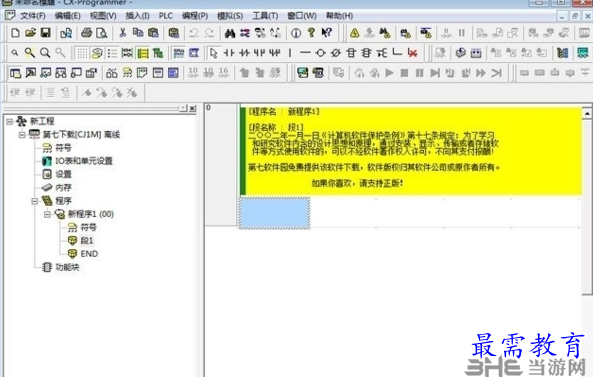Click the yellow rung comment box
The width and height of the screenshot is (593, 377).
pyautogui.click(x=411, y=151)
